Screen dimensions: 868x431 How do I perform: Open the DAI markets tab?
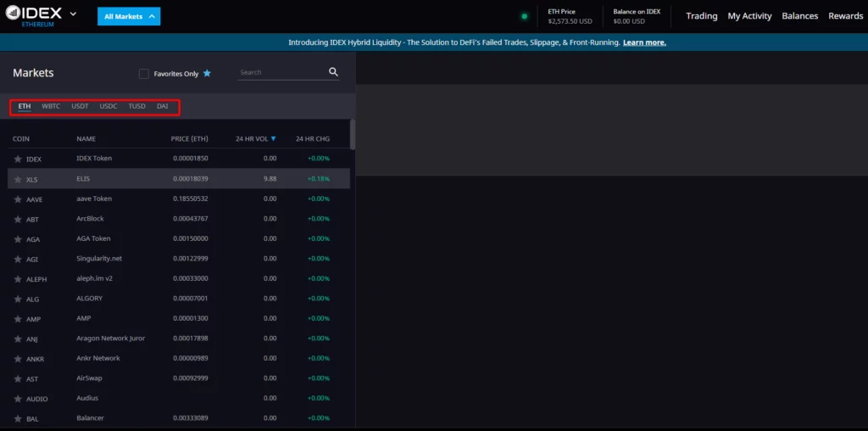pos(163,107)
